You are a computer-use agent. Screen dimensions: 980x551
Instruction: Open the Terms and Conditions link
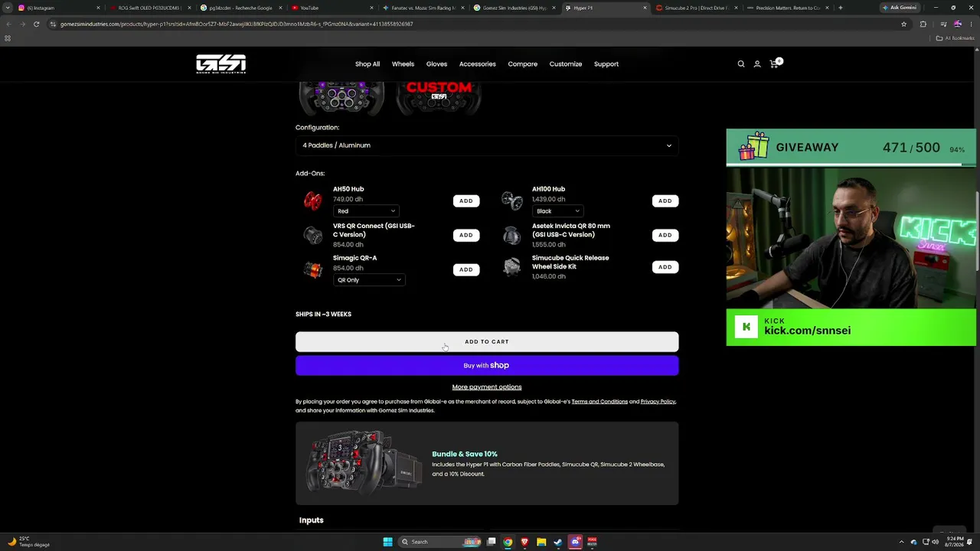599,402
